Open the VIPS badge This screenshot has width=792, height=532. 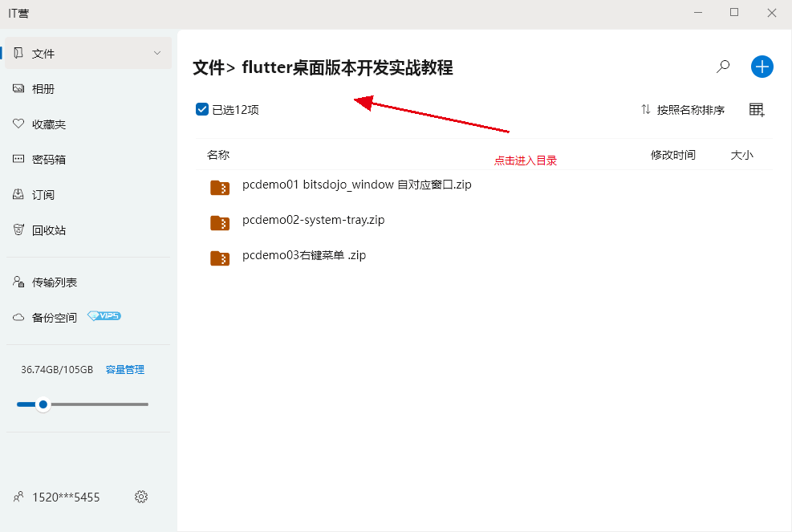pyautogui.click(x=104, y=316)
